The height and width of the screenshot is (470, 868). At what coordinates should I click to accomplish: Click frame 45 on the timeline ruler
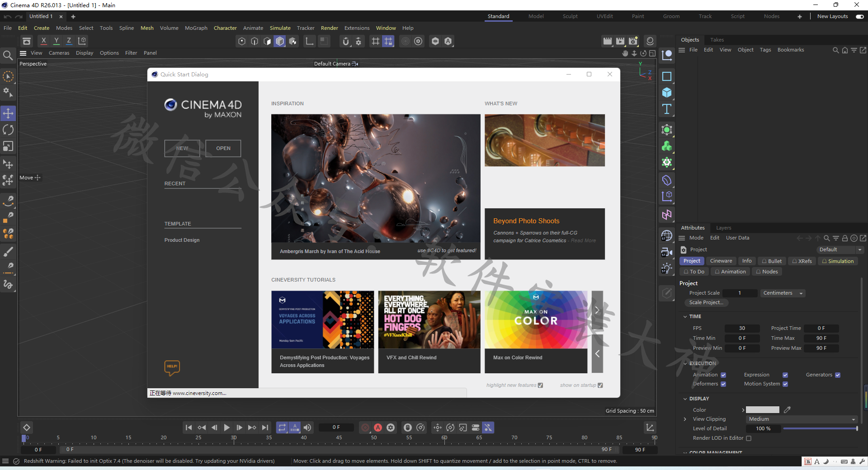[339, 438]
